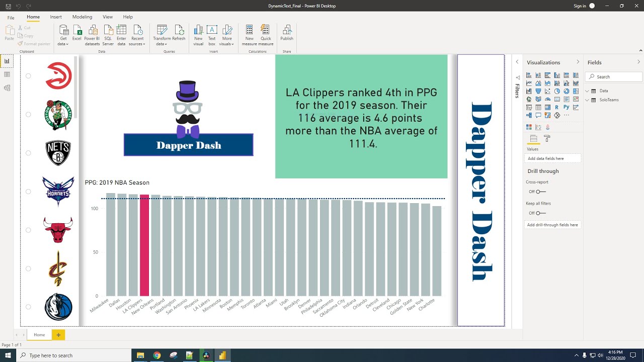Click Add data fields here

coord(553,158)
